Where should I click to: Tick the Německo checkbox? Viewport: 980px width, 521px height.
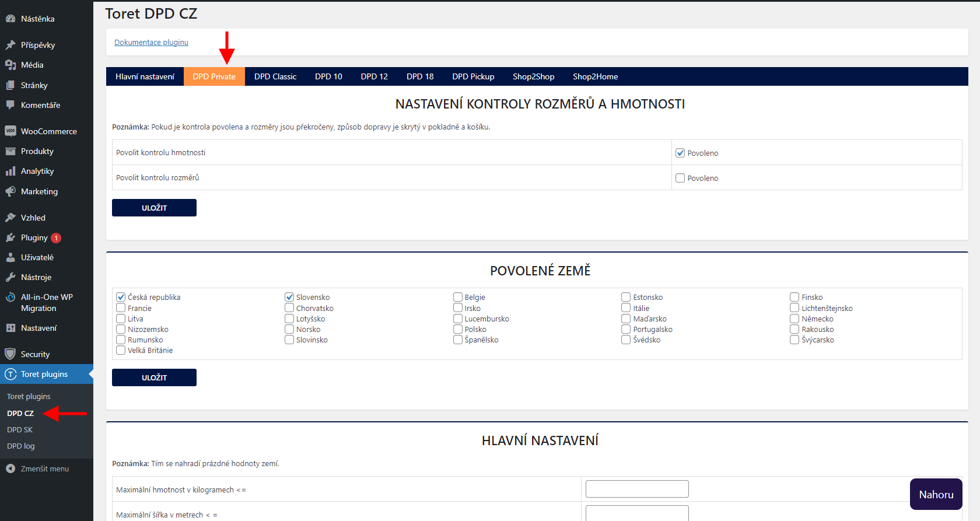tap(794, 319)
